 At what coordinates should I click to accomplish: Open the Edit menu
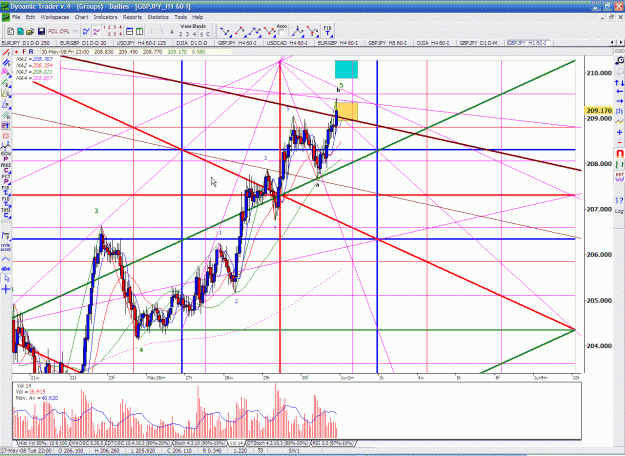(x=30, y=17)
